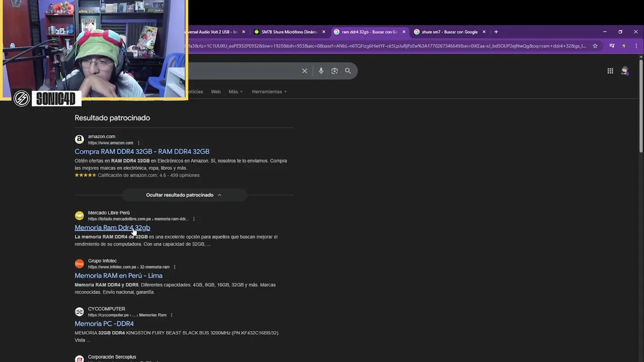This screenshot has height=362, width=644.
Task: Click the CYCCOMPUTER favicon
Action: 79,312
